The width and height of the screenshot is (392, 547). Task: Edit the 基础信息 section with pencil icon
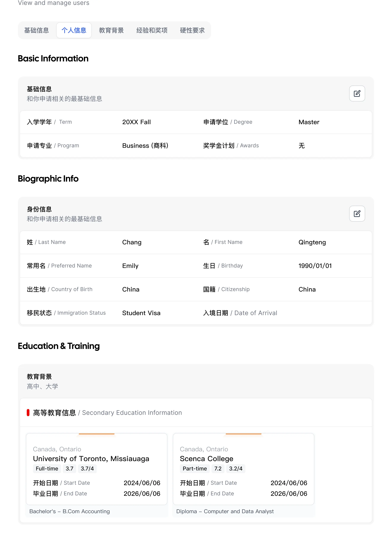[x=357, y=93]
